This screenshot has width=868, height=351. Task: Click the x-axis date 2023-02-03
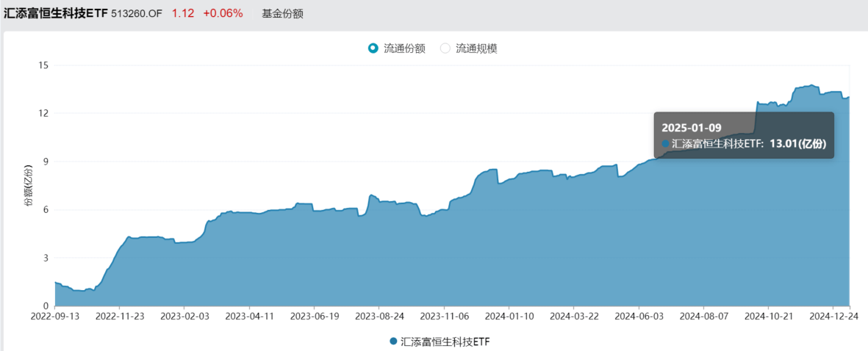[x=184, y=316]
